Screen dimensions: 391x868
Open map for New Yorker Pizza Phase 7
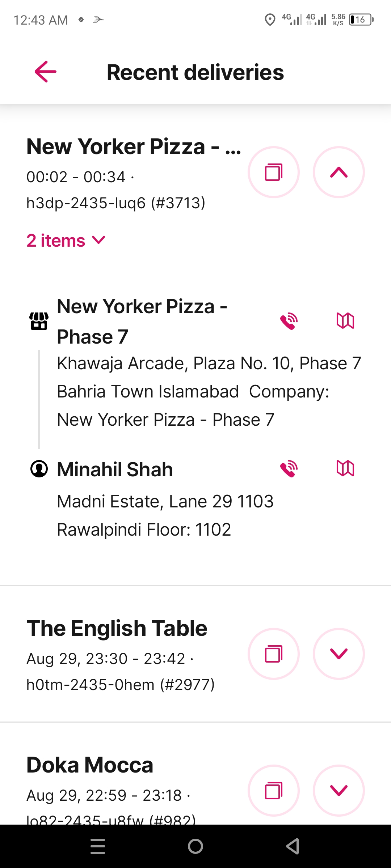click(x=345, y=321)
